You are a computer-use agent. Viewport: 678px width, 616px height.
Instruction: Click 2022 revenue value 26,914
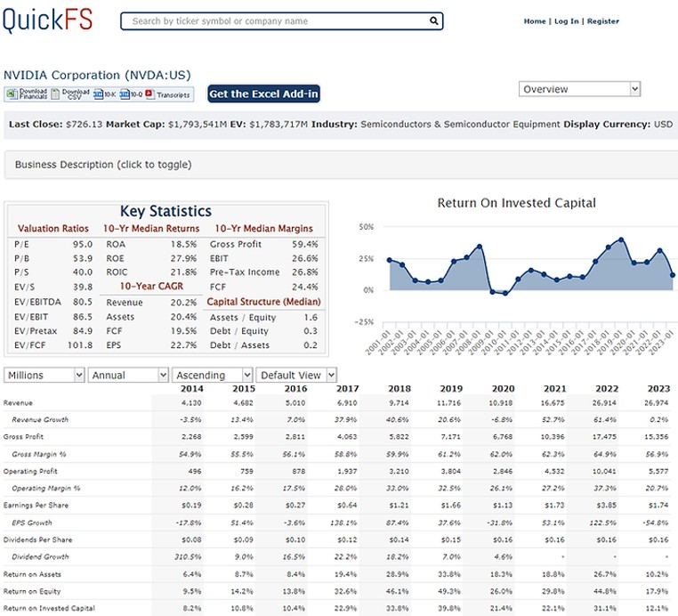tap(604, 403)
